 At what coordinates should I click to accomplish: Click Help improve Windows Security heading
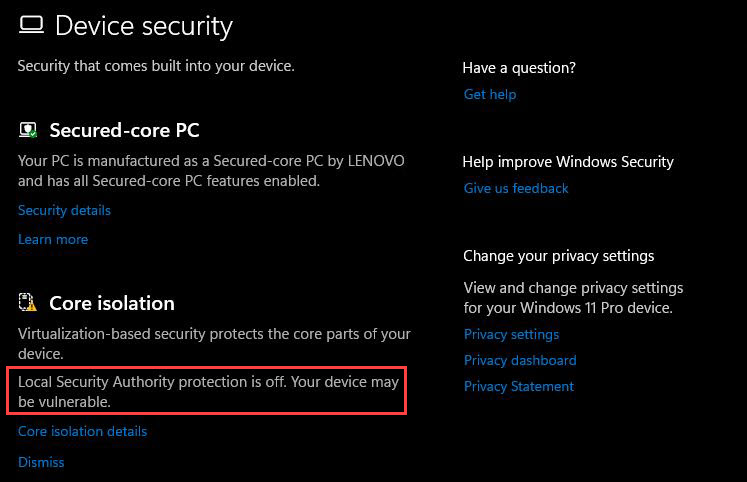(x=568, y=162)
